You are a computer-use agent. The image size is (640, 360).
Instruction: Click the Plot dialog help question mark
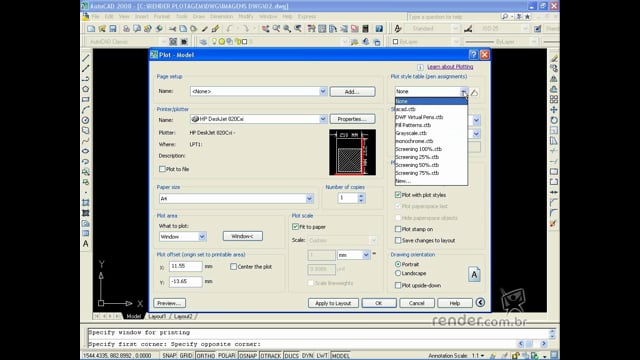pyautogui.click(x=473, y=55)
